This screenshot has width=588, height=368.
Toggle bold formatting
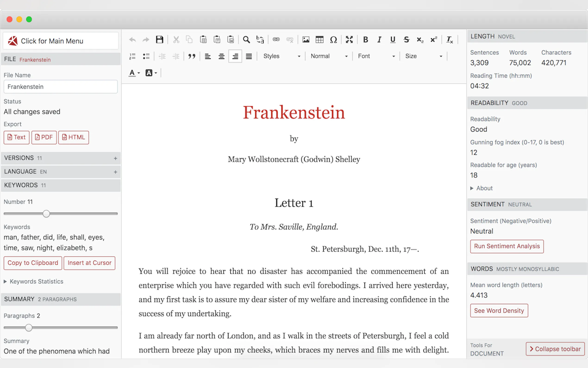click(x=365, y=39)
